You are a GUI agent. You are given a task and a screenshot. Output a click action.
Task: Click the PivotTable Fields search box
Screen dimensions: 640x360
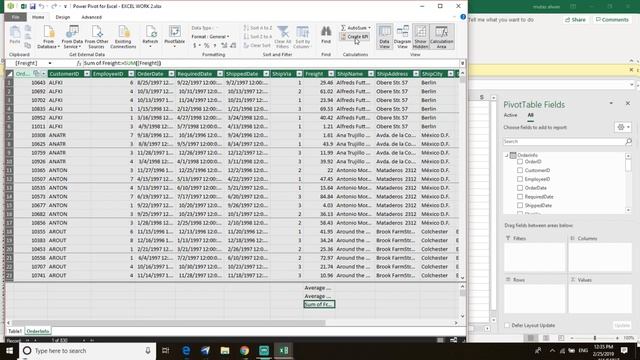pos(564,141)
